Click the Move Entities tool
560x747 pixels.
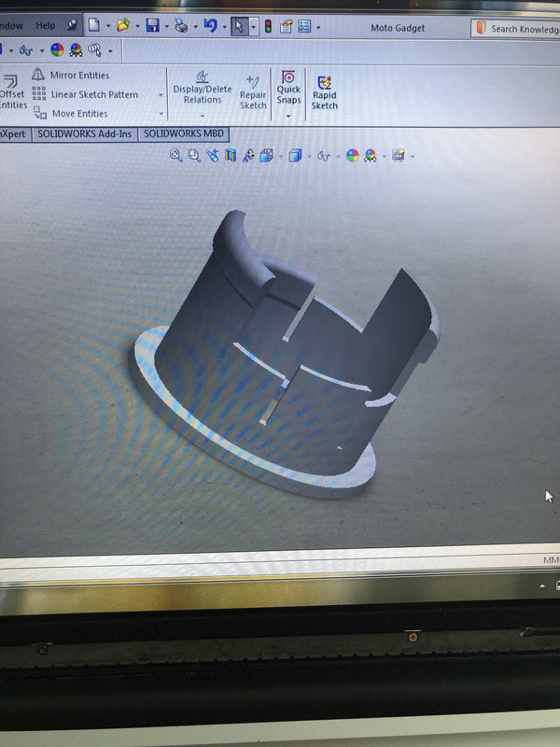click(x=70, y=113)
